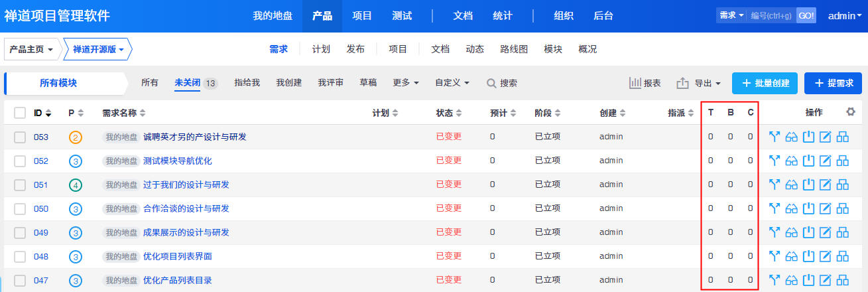Image resolution: width=868 pixels, height=292 pixels.
Task: Click the review glasses icon for story 052
Action: coord(791,161)
